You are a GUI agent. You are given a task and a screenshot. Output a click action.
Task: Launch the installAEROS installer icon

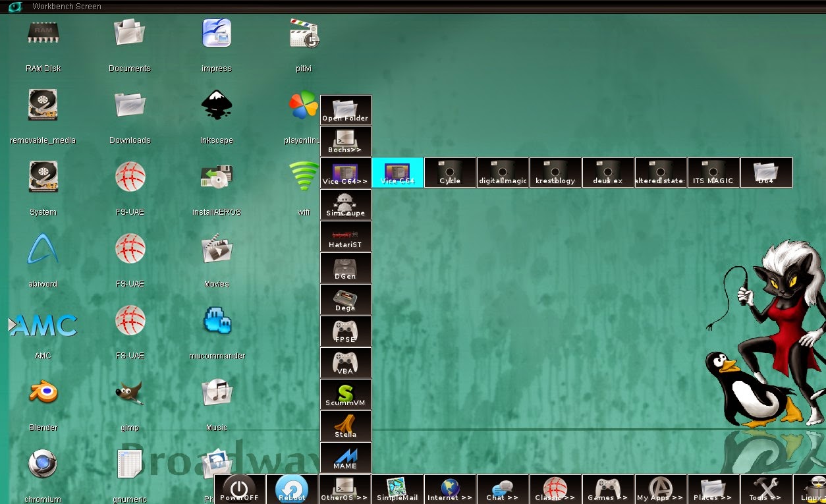216,177
